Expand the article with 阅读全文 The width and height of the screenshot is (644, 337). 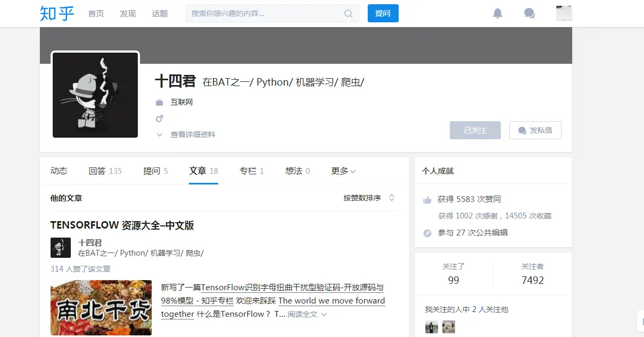click(x=308, y=314)
